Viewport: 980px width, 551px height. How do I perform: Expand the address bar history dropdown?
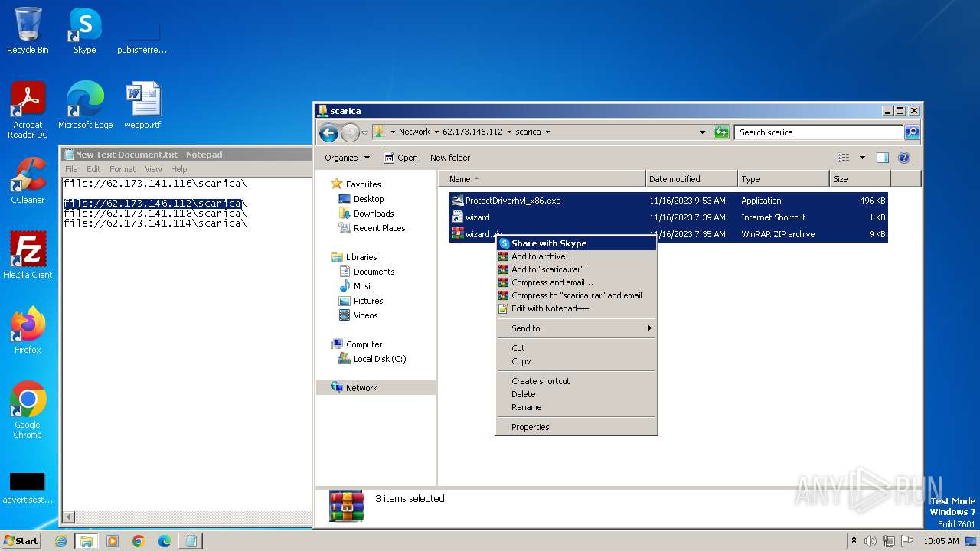click(x=702, y=132)
